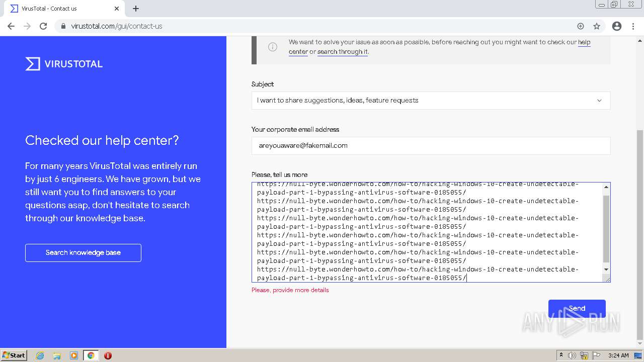The image size is (644, 362).
Task: Go back using browser back arrow
Action: click(x=11, y=26)
